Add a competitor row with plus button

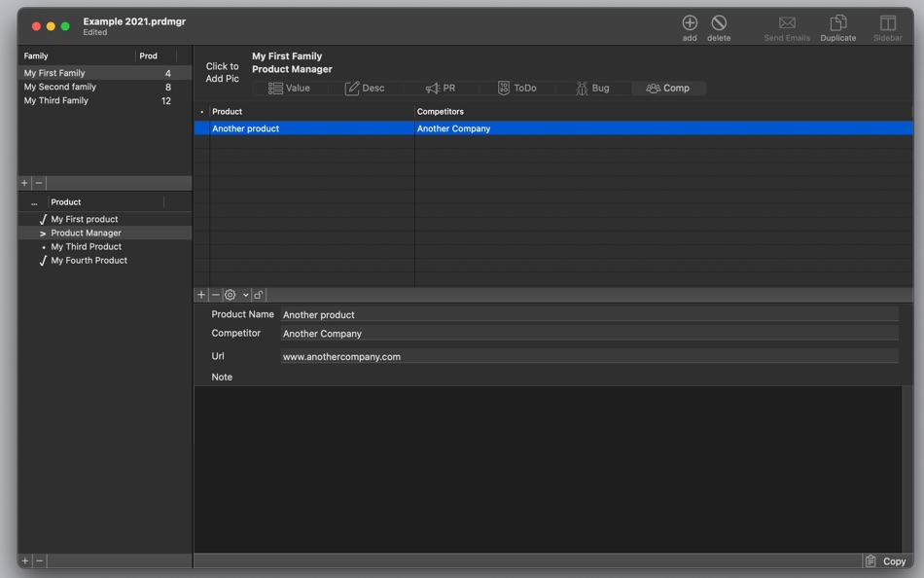pos(201,294)
